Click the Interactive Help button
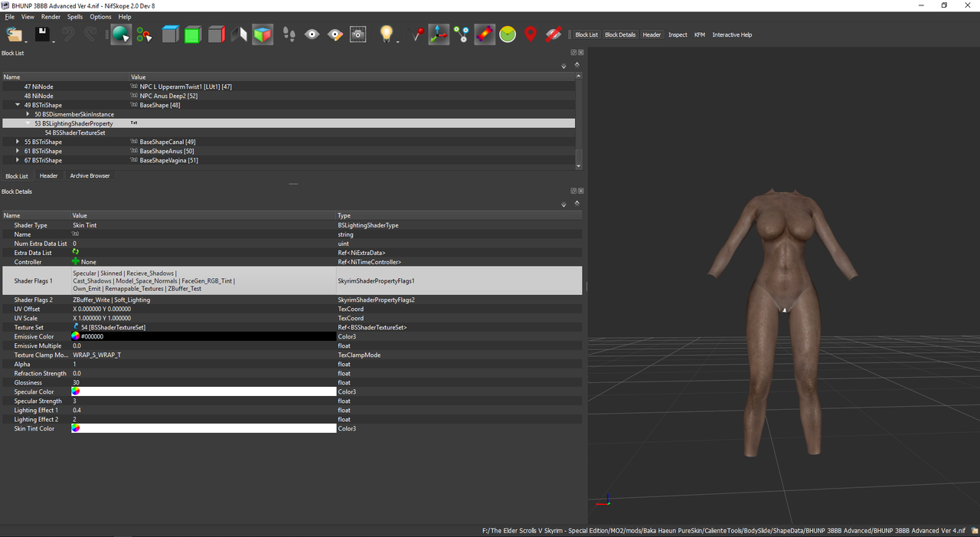The height and width of the screenshot is (537, 980). [x=731, y=34]
